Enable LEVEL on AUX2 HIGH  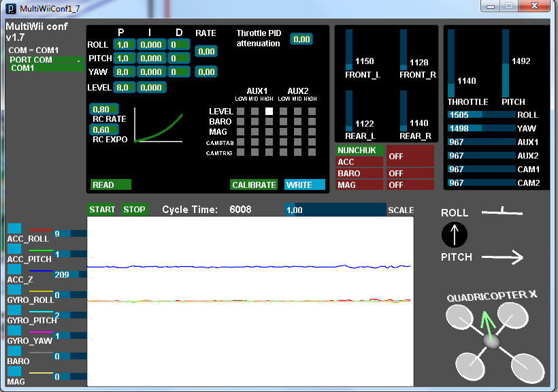click(x=312, y=111)
